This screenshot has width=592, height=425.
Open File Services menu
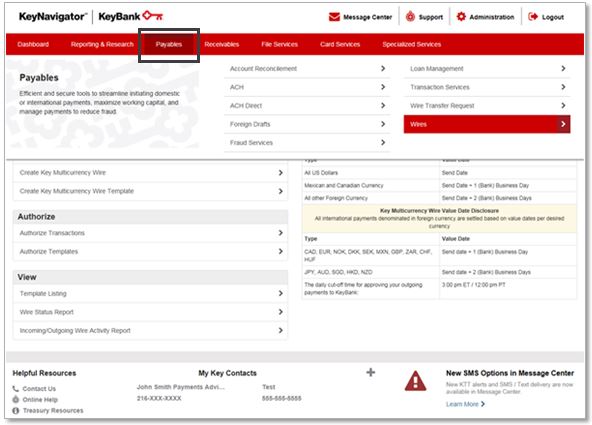point(279,44)
